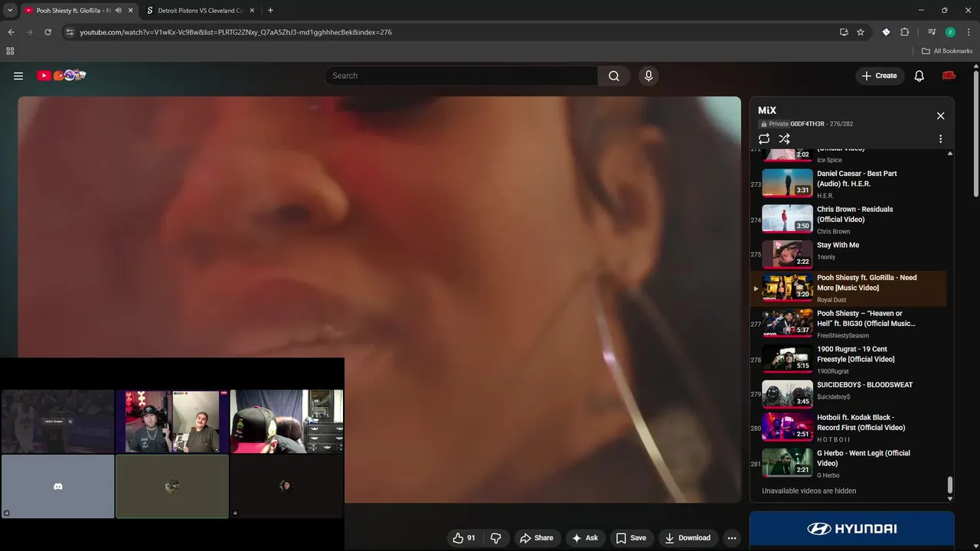Open playlist three-dot options menu
Viewport: 980px width, 551px height.
click(940, 139)
